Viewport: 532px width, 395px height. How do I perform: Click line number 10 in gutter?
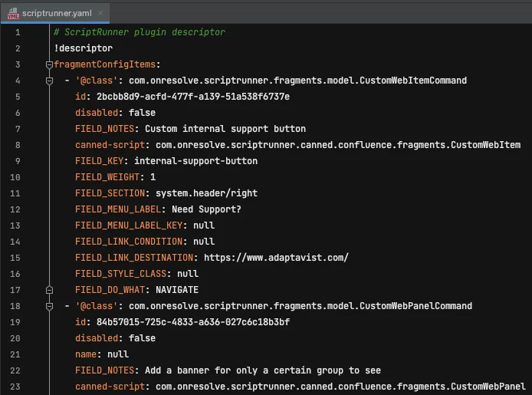pyautogui.click(x=15, y=177)
